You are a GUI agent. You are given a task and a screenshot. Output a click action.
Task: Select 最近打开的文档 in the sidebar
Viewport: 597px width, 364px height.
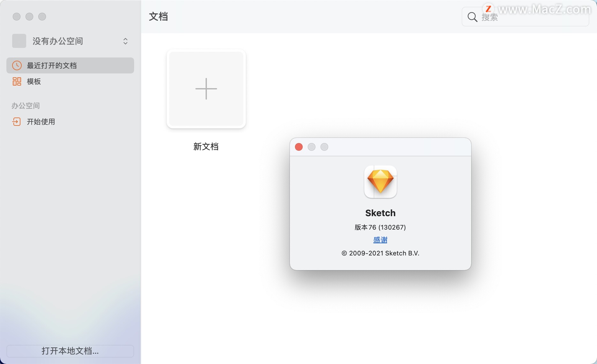(70, 65)
